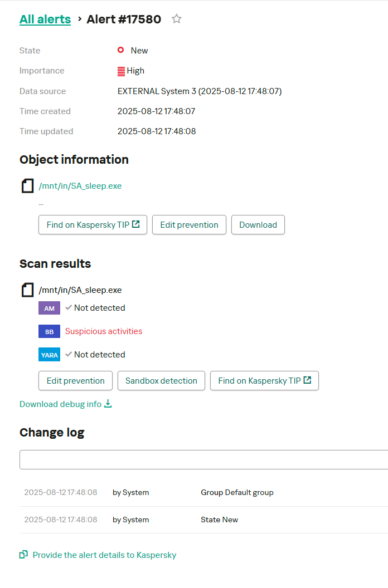Image resolution: width=388 pixels, height=588 pixels.
Task: Click the file icon under Object information
Action: pyautogui.click(x=27, y=186)
